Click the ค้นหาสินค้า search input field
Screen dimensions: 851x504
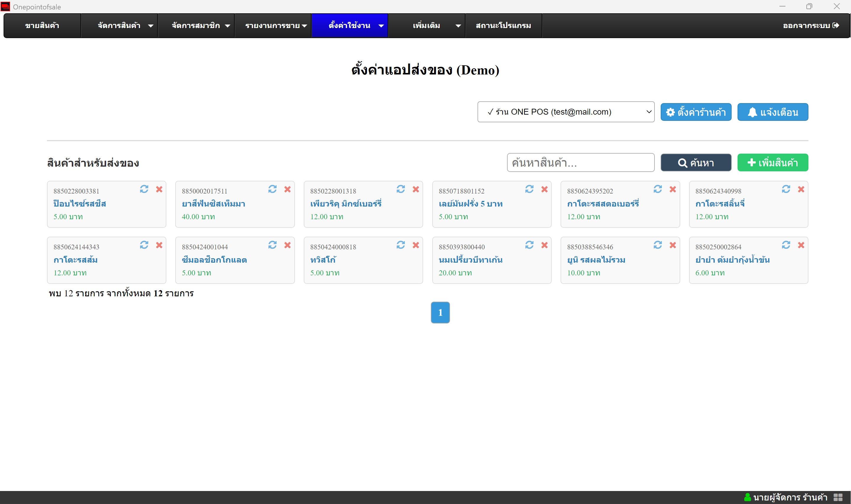580,163
